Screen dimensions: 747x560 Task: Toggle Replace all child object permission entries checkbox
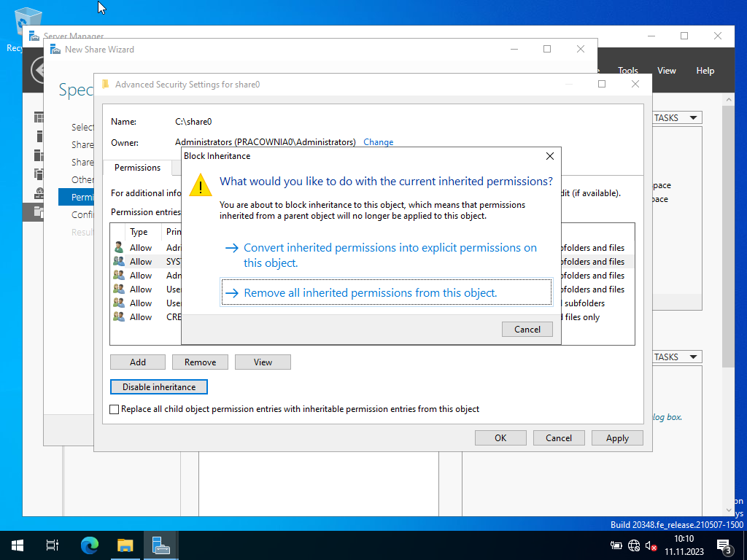pyautogui.click(x=114, y=409)
